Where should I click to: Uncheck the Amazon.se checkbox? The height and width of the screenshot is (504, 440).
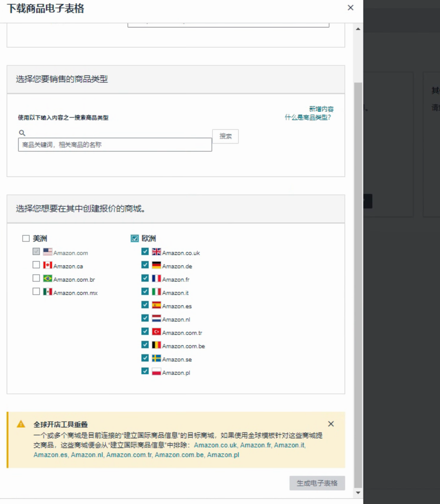(x=145, y=358)
